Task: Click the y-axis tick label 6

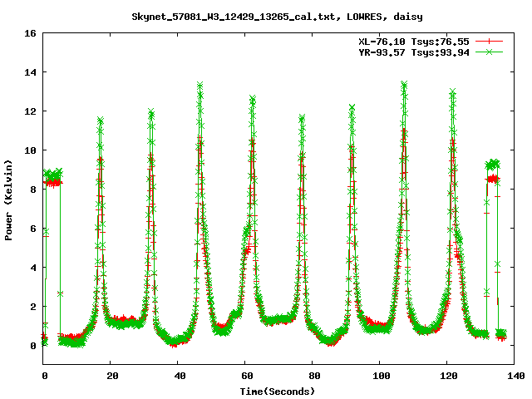Action: click(33, 229)
